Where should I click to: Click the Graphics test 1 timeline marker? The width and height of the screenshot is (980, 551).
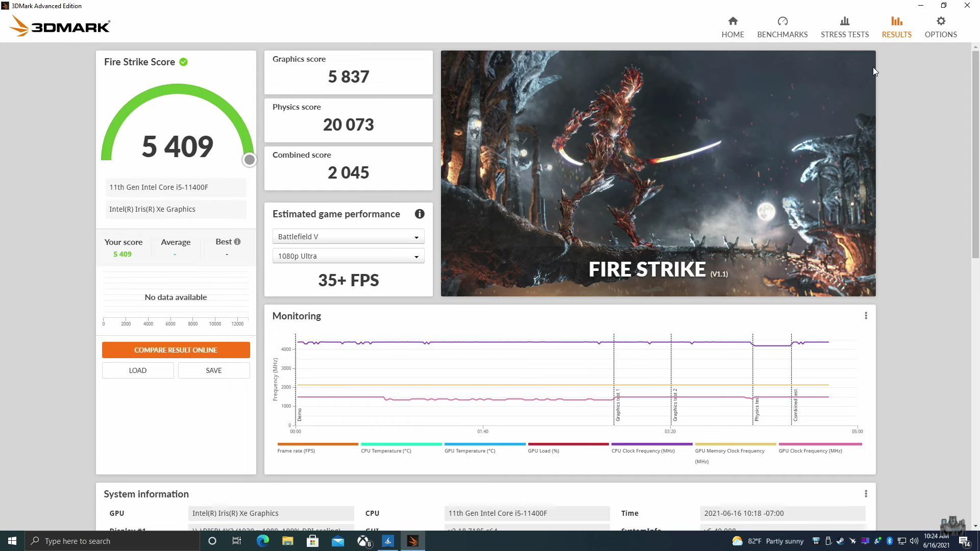(x=617, y=405)
